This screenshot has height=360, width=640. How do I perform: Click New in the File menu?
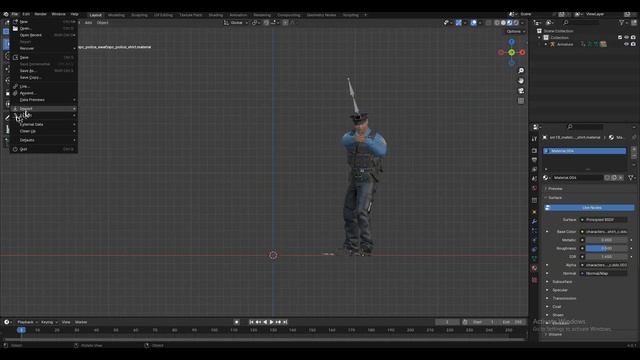click(43, 22)
